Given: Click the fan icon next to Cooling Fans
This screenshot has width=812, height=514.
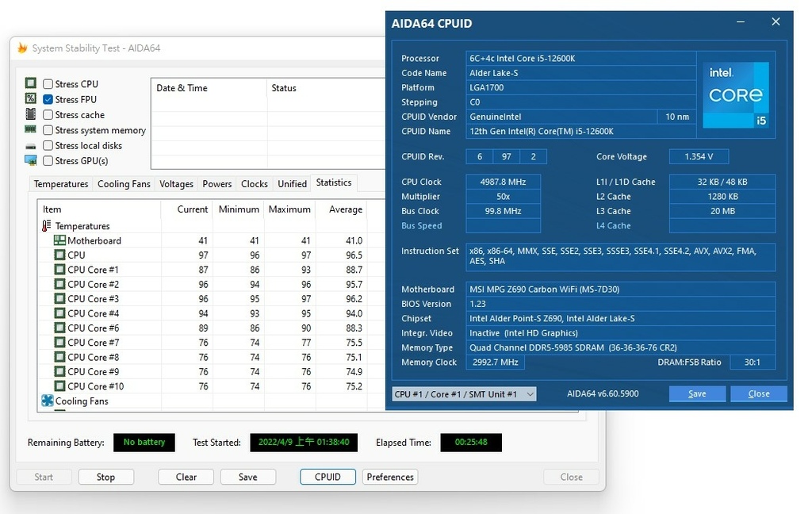Looking at the screenshot, I should coord(47,401).
